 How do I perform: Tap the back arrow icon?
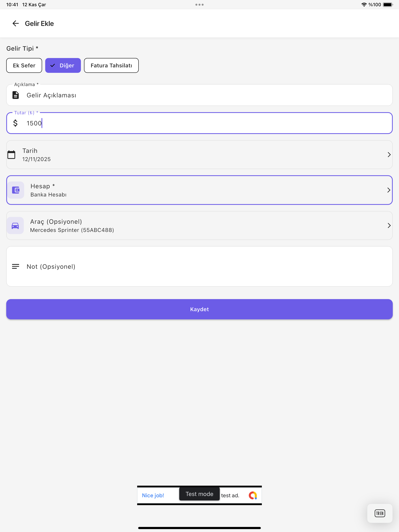point(16,23)
